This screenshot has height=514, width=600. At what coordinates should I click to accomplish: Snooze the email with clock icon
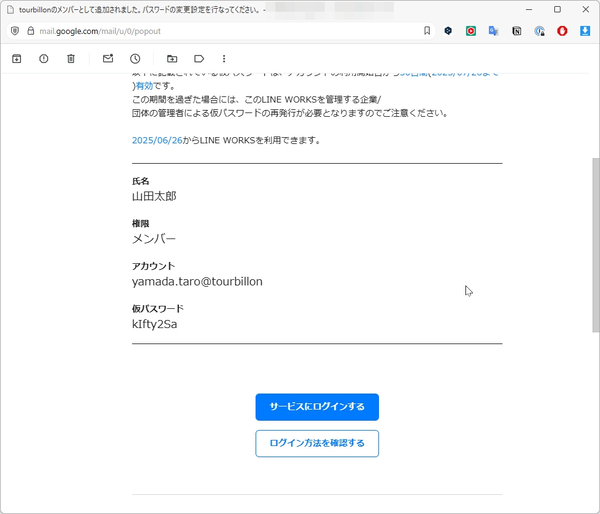tap(135, 59)
